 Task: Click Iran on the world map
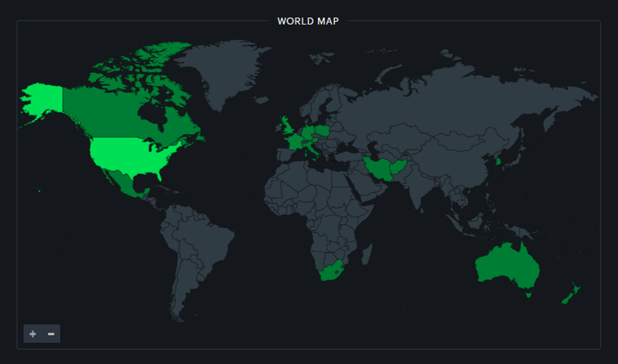(380, 169)
